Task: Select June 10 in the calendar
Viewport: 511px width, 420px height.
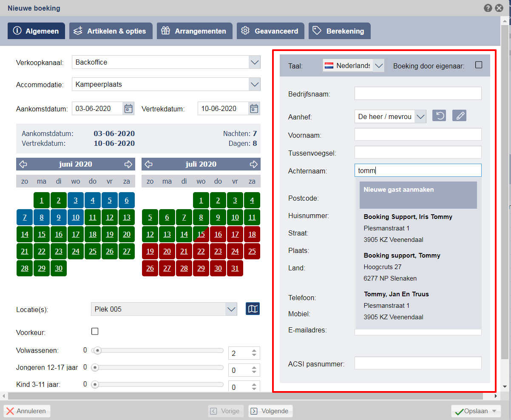Action: (x=76, y=217)
